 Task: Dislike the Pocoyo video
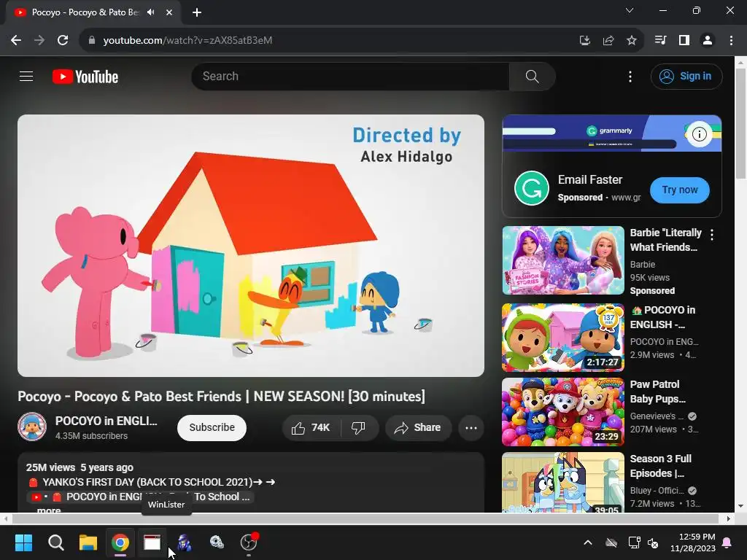359,427
